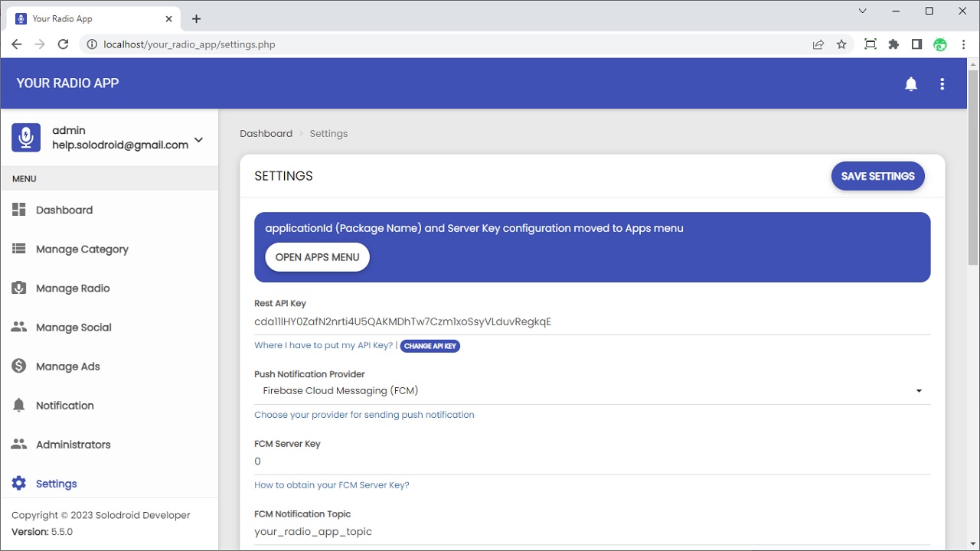Click the notification bell icon in header
Image resolution: width=980 pixels, height=551 pixels.
pos(911,84)
